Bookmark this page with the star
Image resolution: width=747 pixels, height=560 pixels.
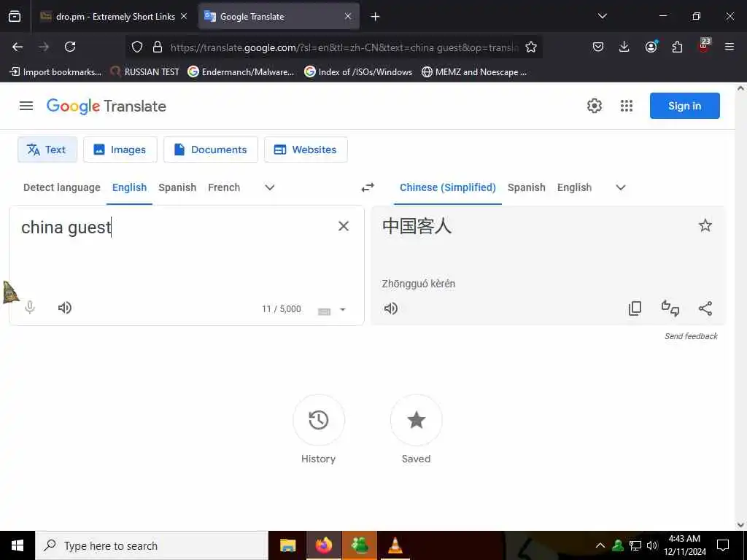(531, 47)
